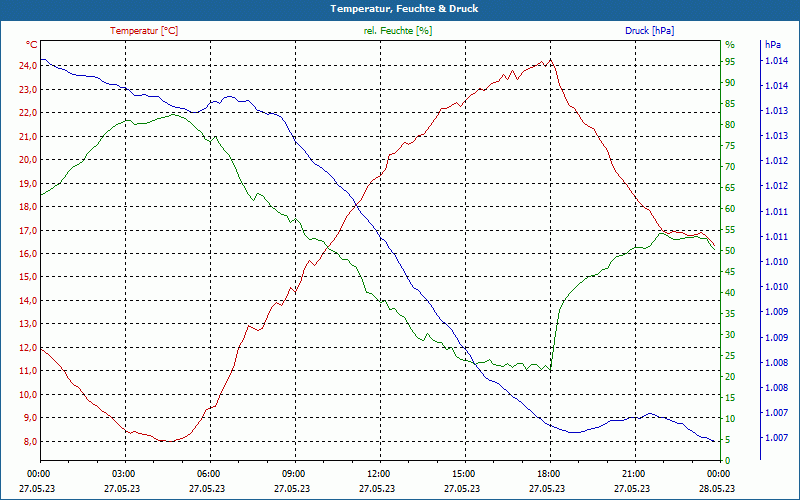
Task: Click the '27.05.23' date under 12:00
Action: click(377, 488)
